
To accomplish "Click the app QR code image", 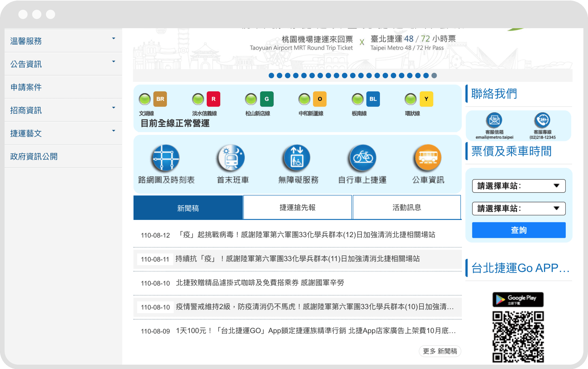I will pyautogui.click(x=518, y=337).
